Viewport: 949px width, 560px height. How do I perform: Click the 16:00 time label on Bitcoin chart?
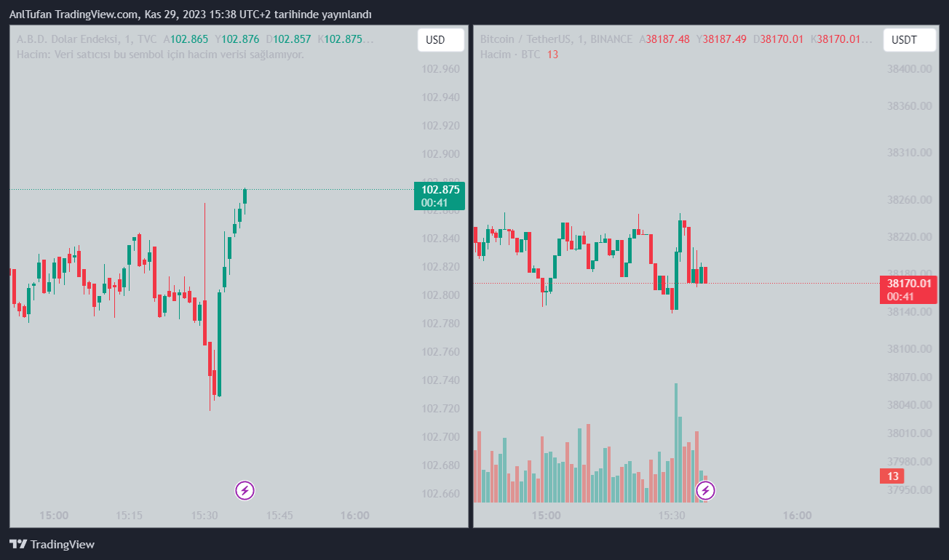point(797,516)
